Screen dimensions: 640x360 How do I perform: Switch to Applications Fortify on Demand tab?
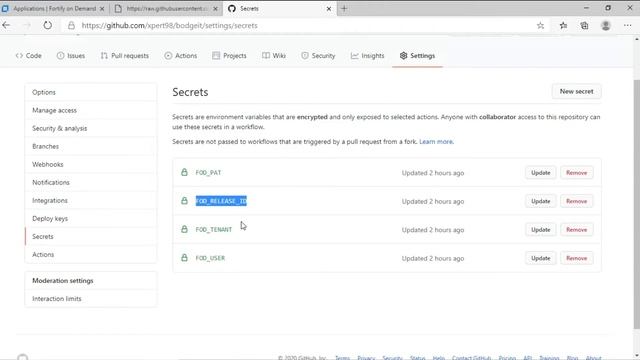pos(54,9)
